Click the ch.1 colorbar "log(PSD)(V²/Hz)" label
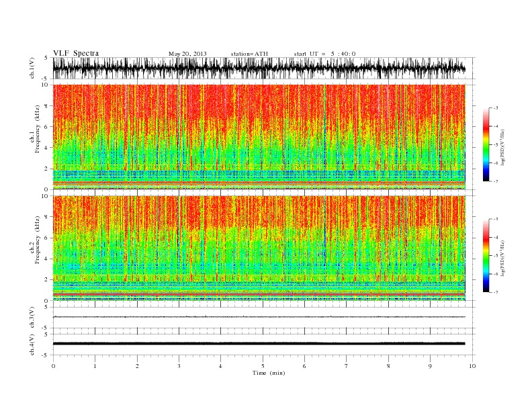 pyautogui.click(x=502, y=146)
